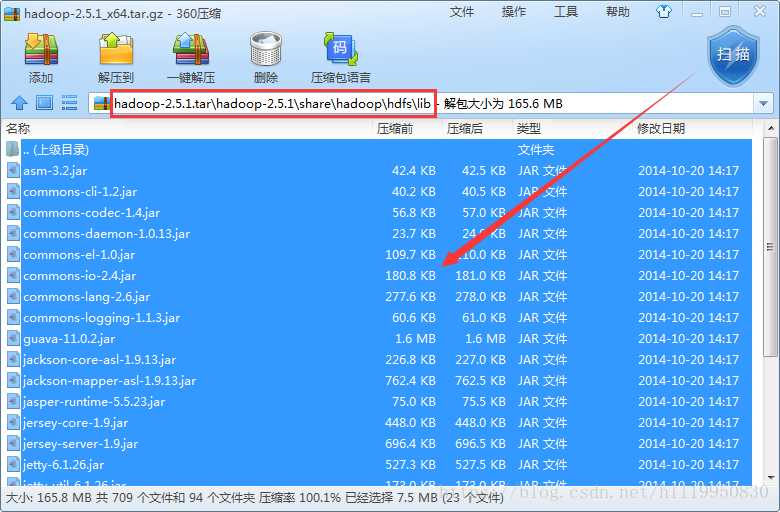Click the folder icon of 上级目录 row

point(13,149)
